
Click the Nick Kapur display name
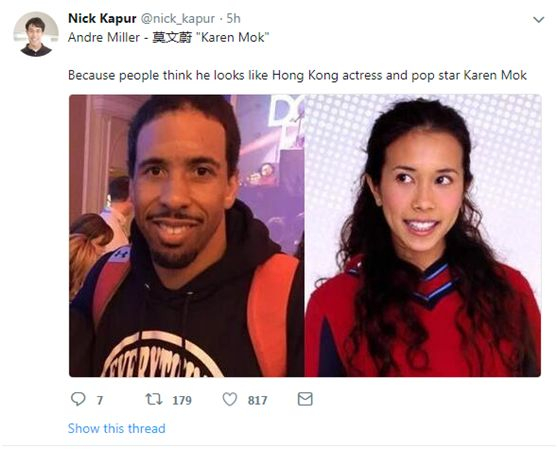[102, 18]
